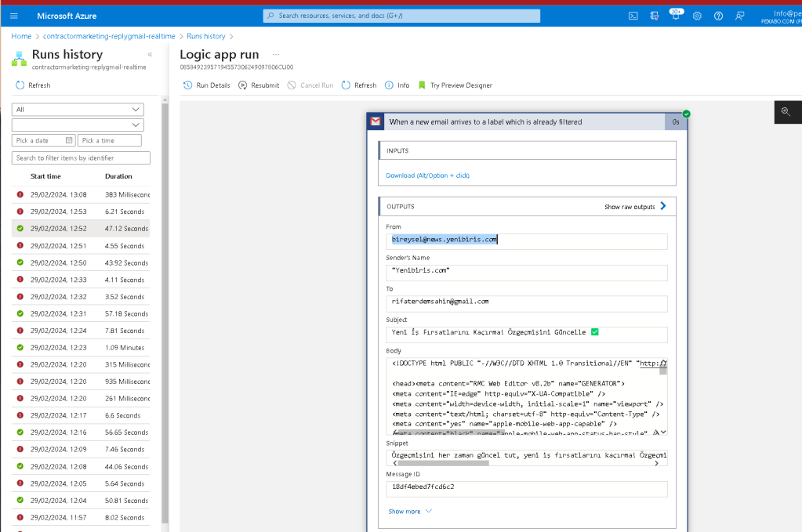The height and width of the screenshot is (532, 802).
Task: Collapse the trigger card via its title
Action: 485,122
